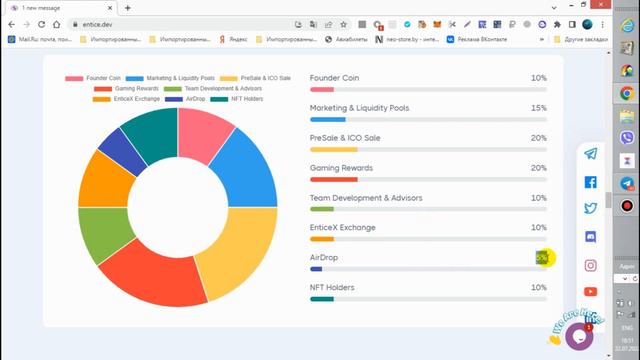Click the yellow PreSale donut segment

(x=242, y=251)
